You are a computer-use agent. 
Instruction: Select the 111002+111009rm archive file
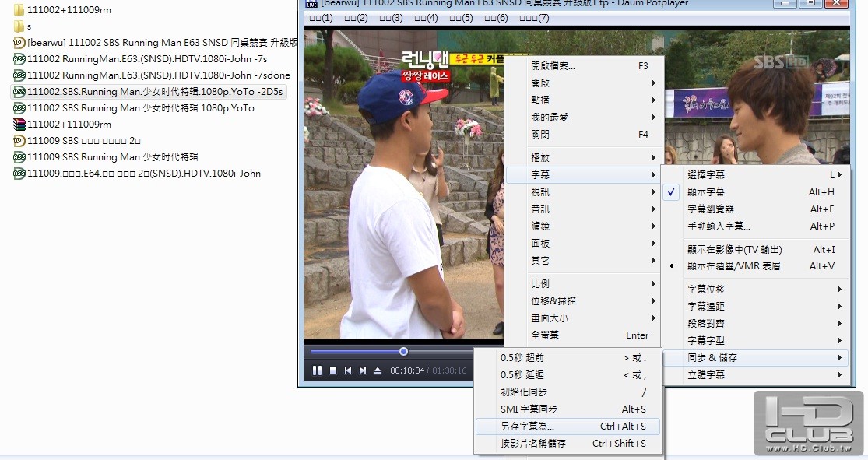tap(62, 124)
